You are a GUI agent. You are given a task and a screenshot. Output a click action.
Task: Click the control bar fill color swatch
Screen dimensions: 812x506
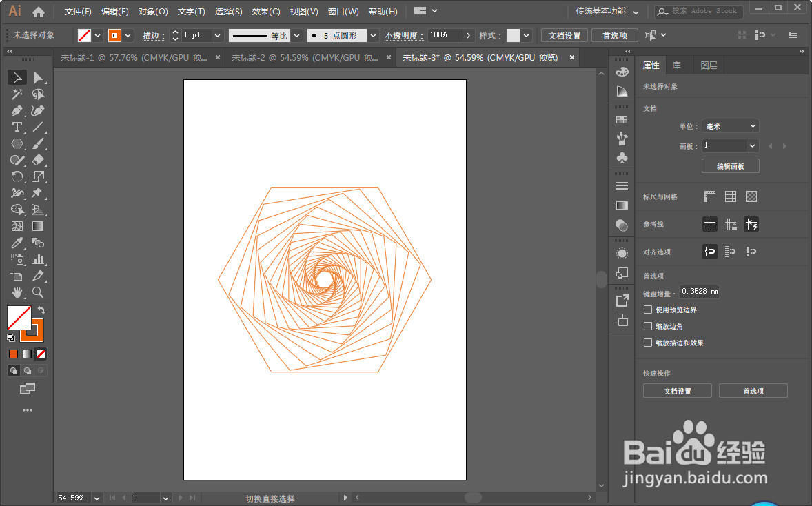(84, 35)
